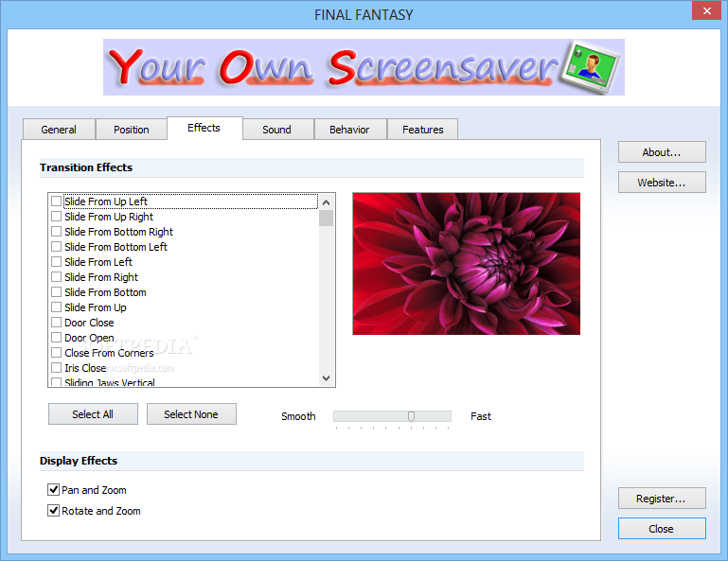Click the Register button
Screen dimensions: 728x561
(x=662, y=499)
